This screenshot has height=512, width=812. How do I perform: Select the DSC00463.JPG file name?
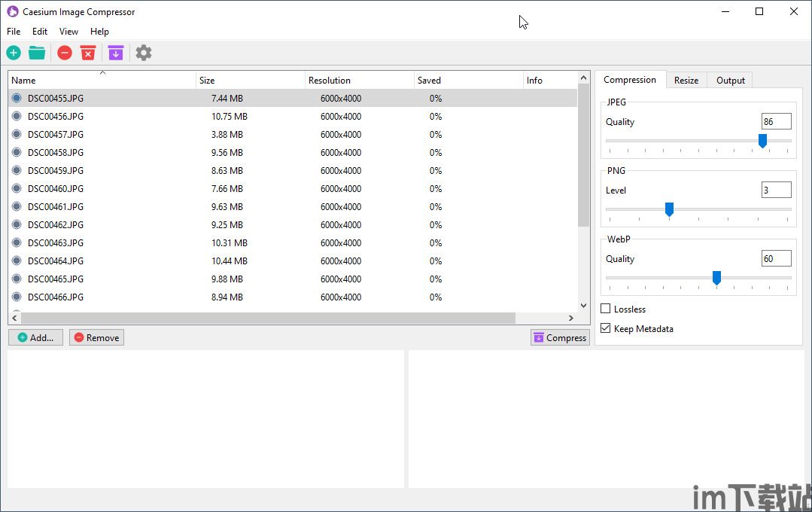(56, 242)
